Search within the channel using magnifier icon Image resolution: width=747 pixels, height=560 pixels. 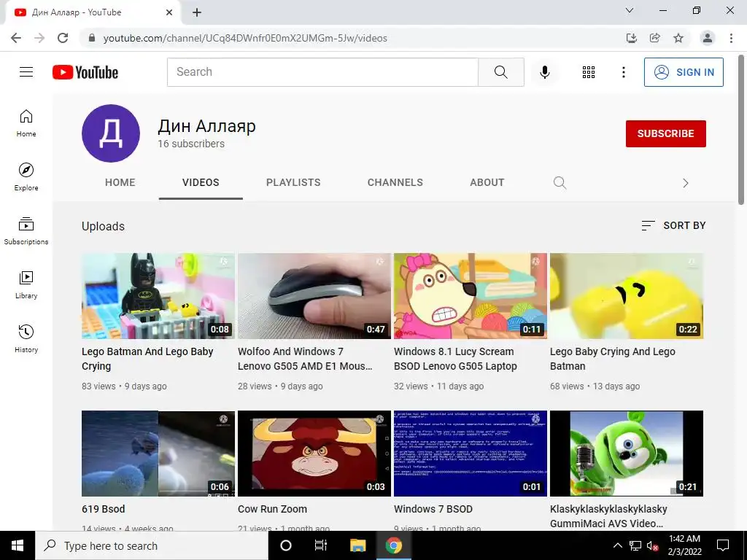point(560,183)
